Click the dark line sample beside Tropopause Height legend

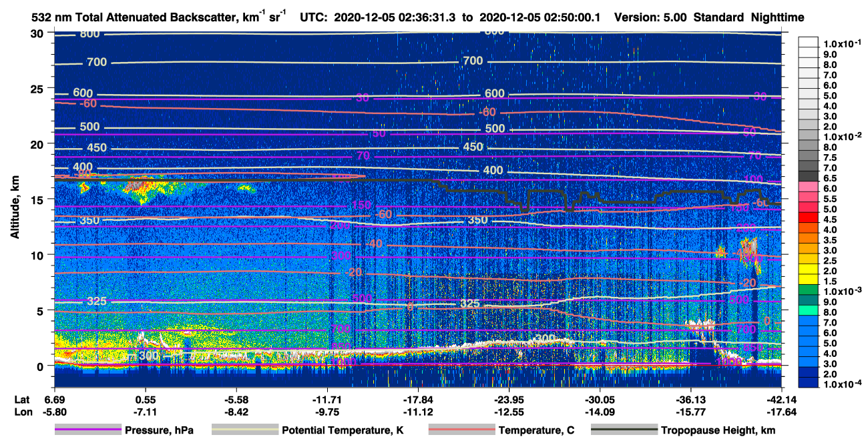(x=623, y=430)
